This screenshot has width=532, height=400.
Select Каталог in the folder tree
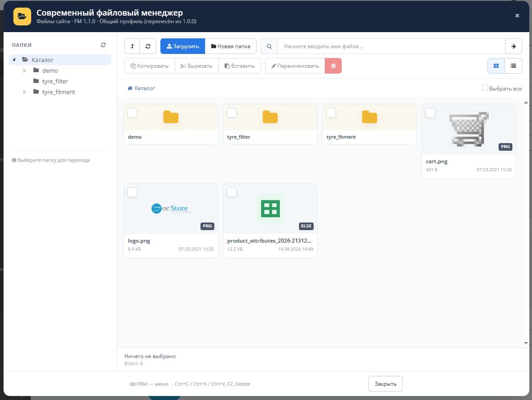click(x=42, y=60)
